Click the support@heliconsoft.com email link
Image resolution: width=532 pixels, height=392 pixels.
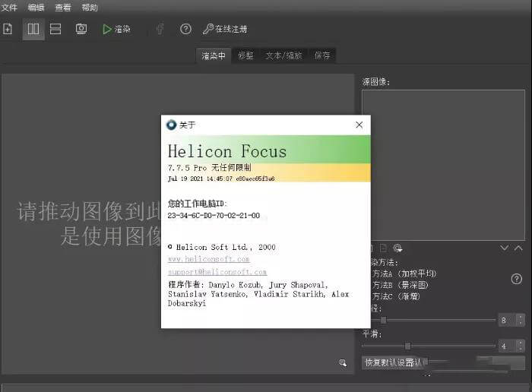coord(217,272)
